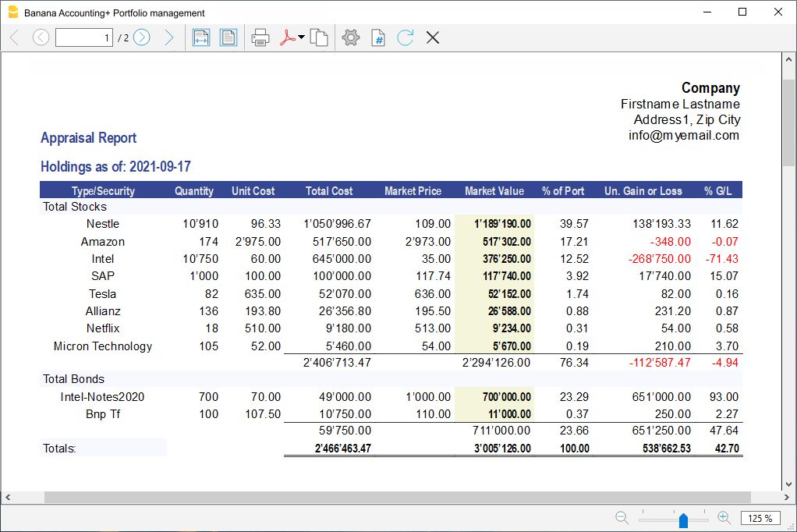
Task: Click the Quantity column header
Action: [x=194, y=191]
